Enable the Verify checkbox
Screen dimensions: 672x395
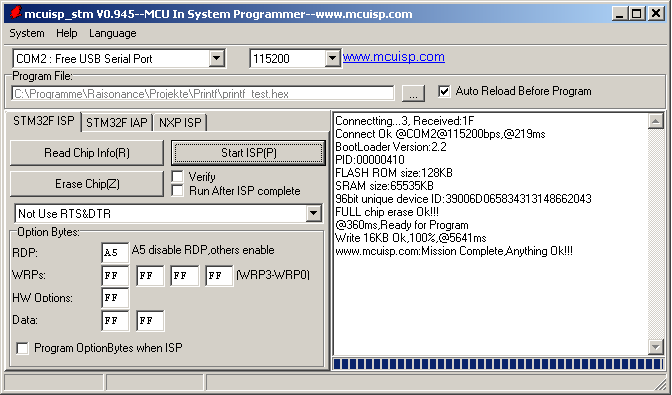click(177, 177)
